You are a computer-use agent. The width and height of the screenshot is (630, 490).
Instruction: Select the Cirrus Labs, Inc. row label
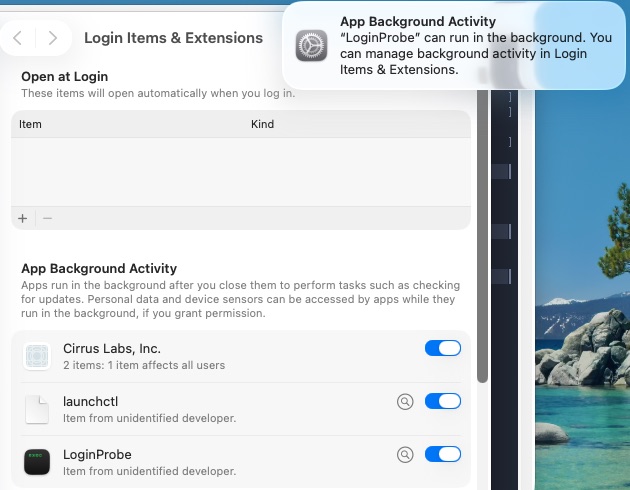pos(112,349)
